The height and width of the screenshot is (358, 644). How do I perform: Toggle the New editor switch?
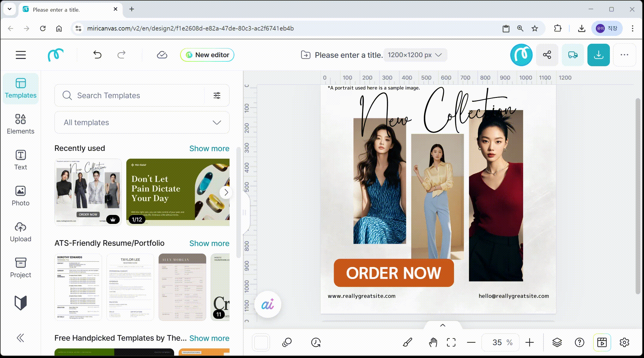(207, 55)
